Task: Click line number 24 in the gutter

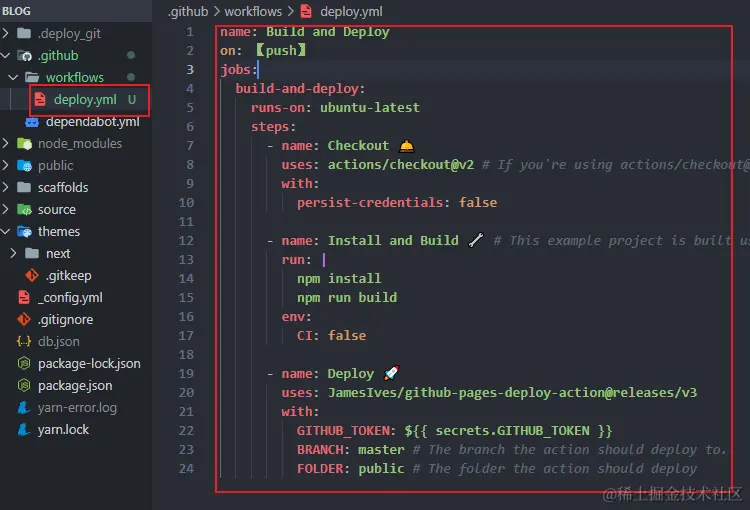Action: tap(186, 468)
